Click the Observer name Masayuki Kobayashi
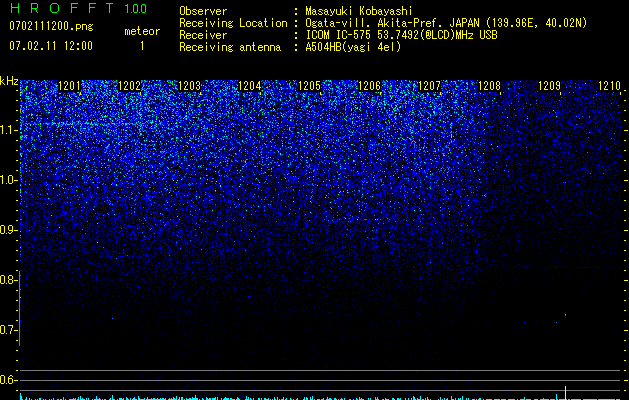Screen dimensions: 629x400 [x=359, y=11]
